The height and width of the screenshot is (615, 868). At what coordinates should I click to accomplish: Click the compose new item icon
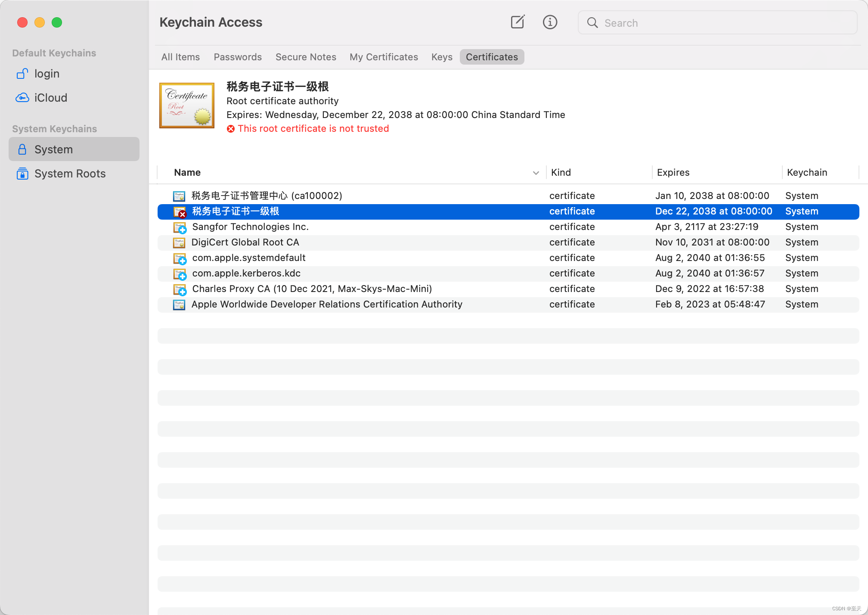[x=518, y=22]
